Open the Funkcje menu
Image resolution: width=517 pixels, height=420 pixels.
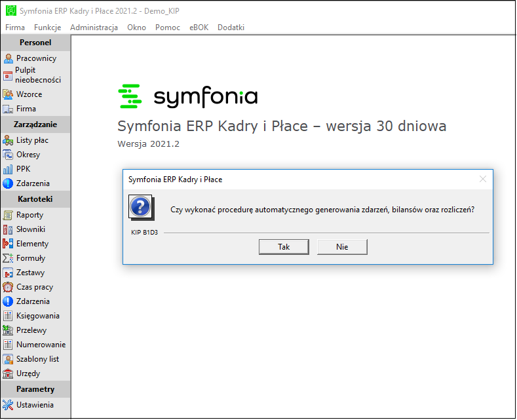[47, 28]
